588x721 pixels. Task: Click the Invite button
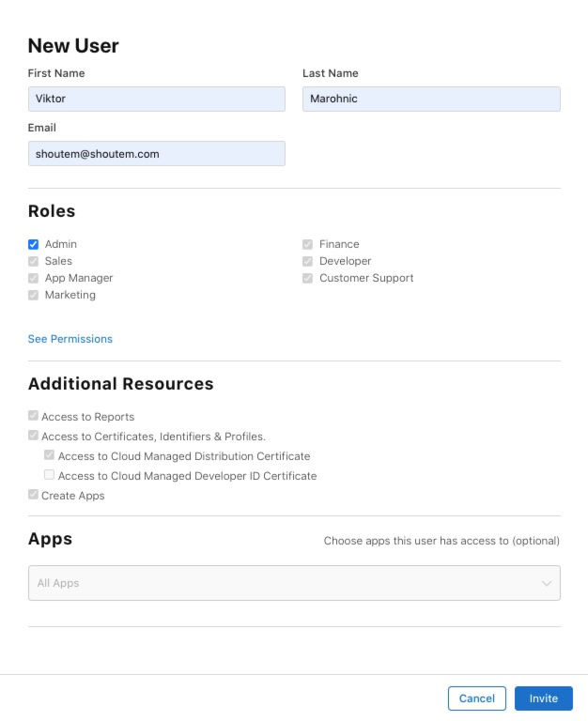pyautogui.click(x=543, y=698)
